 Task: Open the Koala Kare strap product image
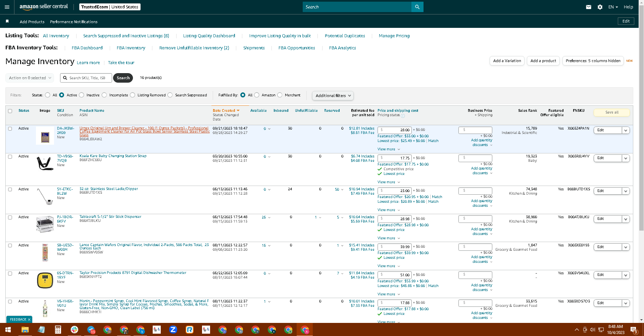click(45, 163)
